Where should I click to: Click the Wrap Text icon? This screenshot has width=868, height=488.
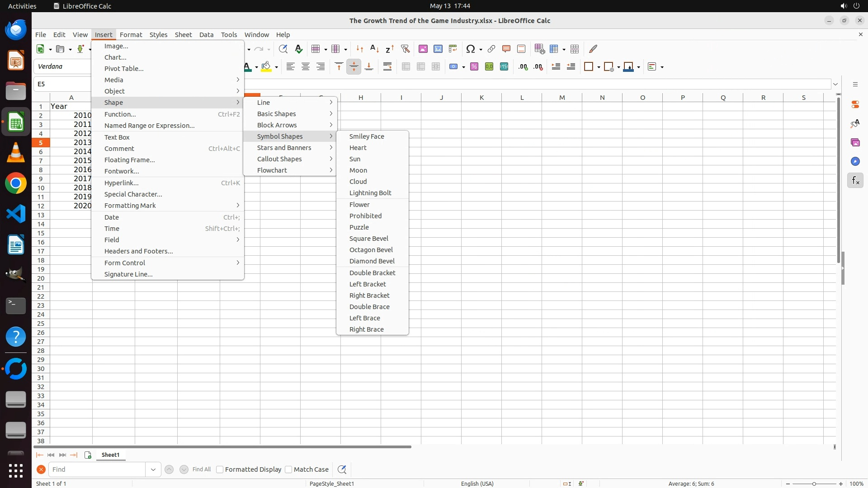point(387,67)
